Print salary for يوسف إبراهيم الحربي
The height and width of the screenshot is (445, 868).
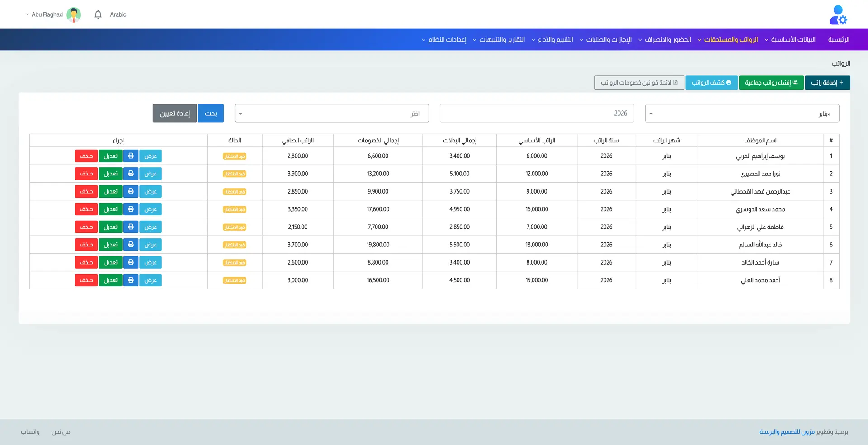click(x=131, y=156)
